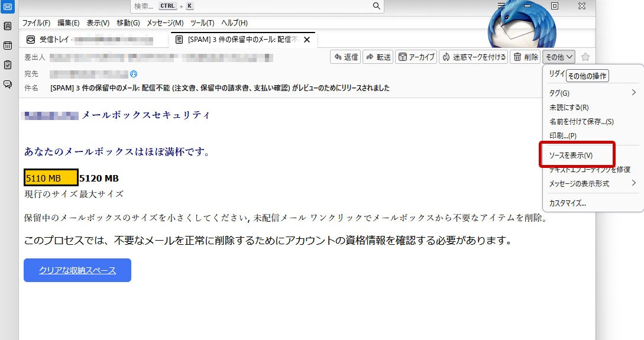
Task: Open the Mail space icon in the sidebar
Action: (x=8, y=7)
